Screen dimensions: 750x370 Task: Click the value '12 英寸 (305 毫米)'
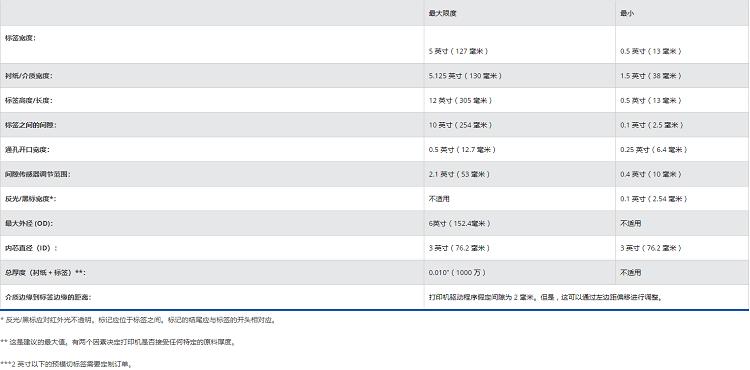461,100
